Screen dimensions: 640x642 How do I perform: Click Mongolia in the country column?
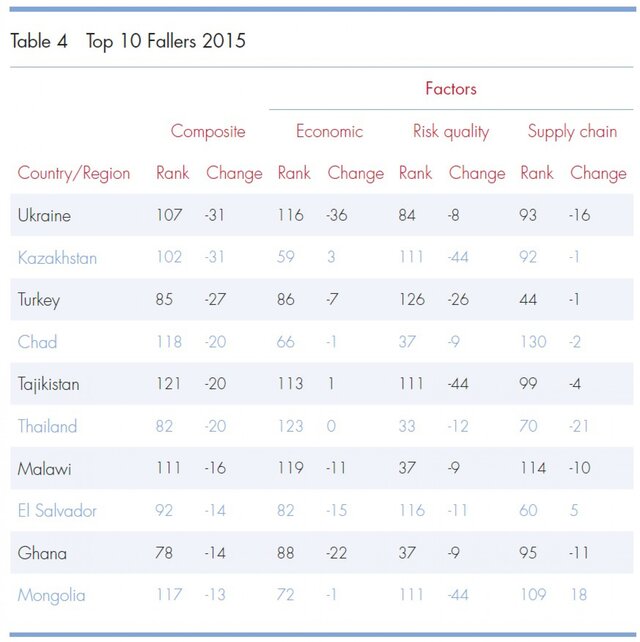pos(52,596)
